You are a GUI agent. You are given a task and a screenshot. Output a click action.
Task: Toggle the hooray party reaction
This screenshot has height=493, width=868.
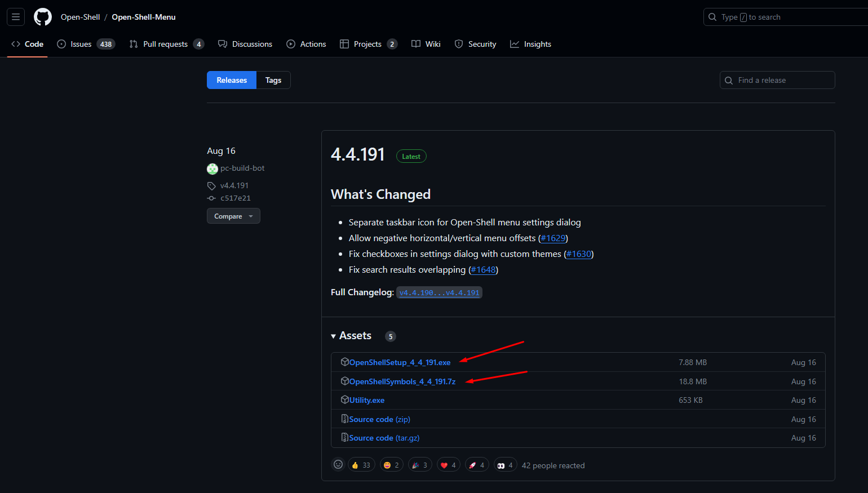420,465
